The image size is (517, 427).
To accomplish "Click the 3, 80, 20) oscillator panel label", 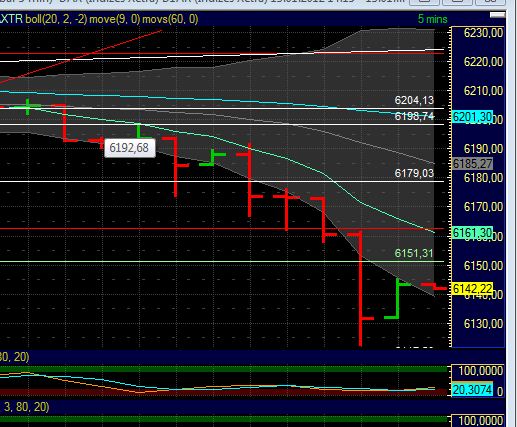I will pyautogui.click(x=27, y=407).
